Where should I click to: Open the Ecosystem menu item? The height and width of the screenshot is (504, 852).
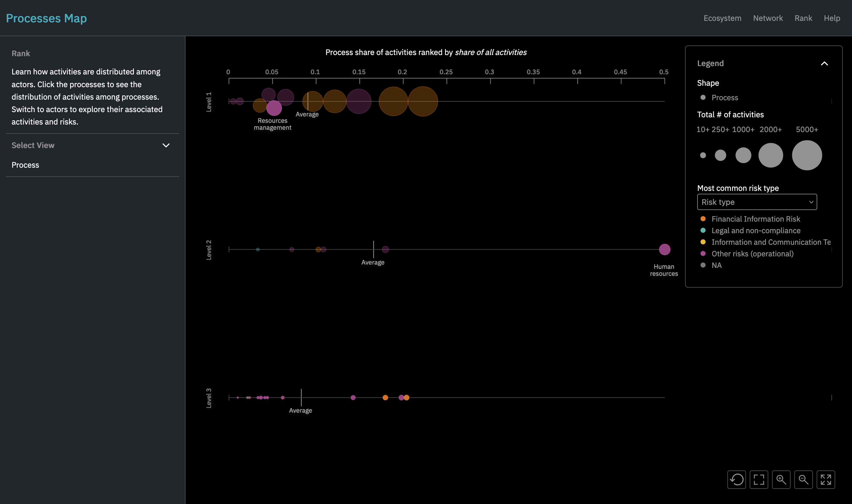(722, 18)
